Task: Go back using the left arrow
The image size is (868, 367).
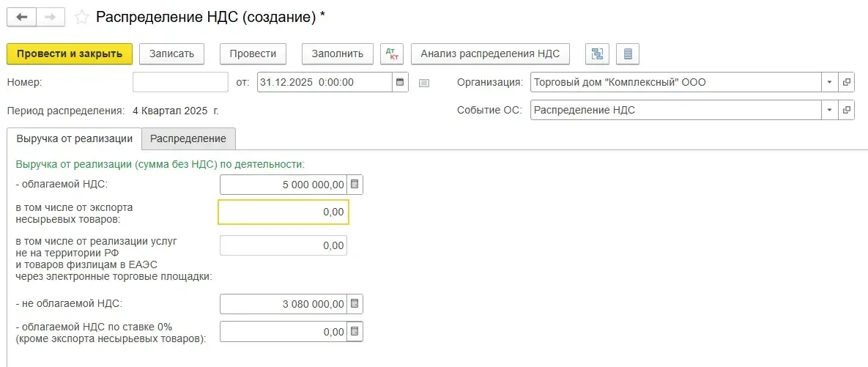Action: click(x=21, y=17)
